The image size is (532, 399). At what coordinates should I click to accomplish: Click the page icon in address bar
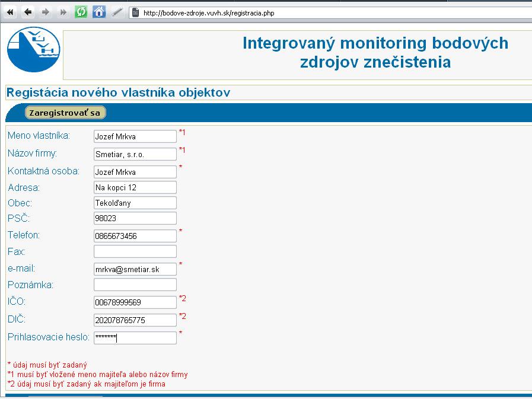click(135, 13)
